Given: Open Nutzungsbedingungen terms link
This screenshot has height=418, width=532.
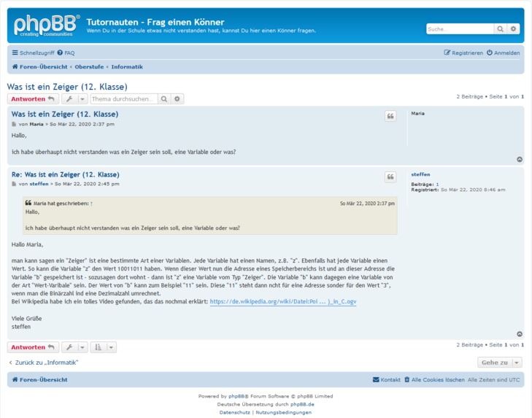Looking at the screenshot, I should pyautogui.click(x=284, y=413).
